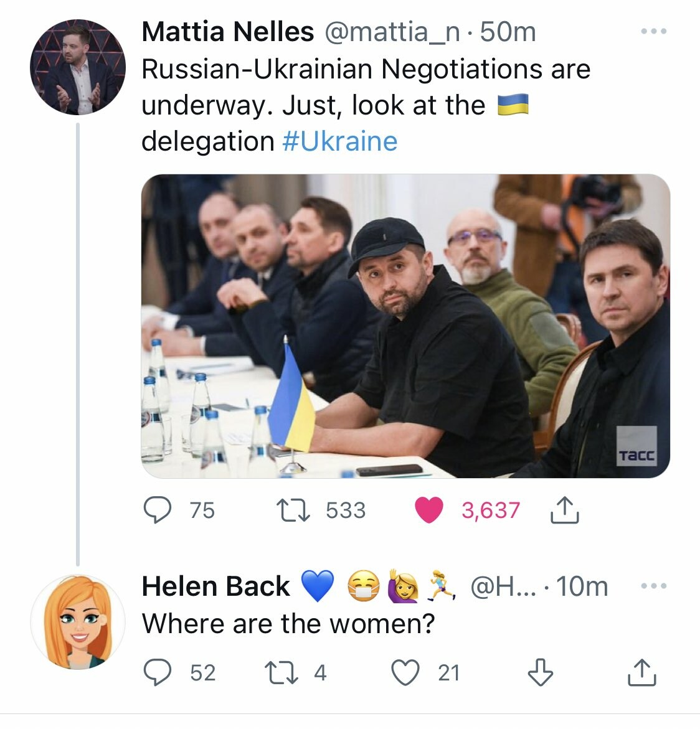Like the 'Where are the women?' reply

pyautogui.click(x=405, y=673)
